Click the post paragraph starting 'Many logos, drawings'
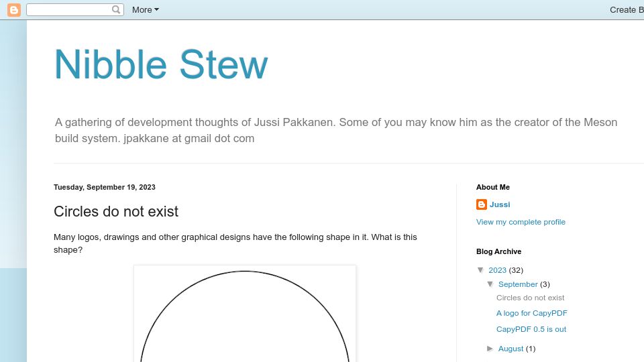 (235, 243)
